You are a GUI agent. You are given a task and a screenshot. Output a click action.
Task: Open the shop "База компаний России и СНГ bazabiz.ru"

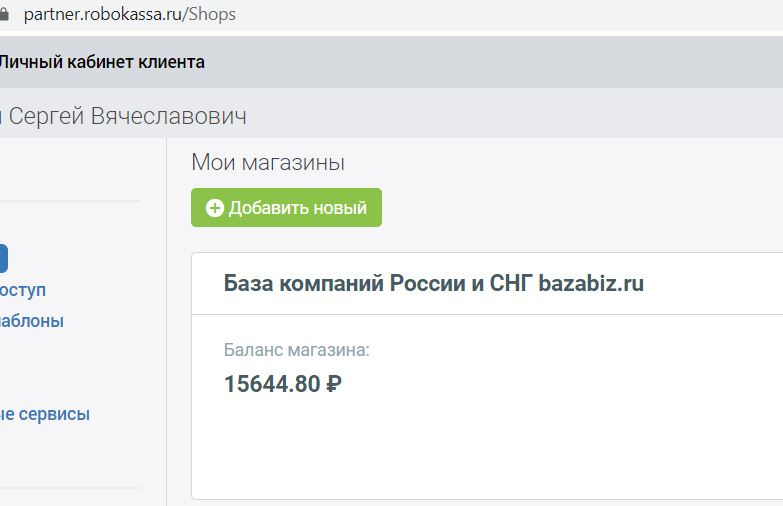pyautogui.click(x=434, y=283)
